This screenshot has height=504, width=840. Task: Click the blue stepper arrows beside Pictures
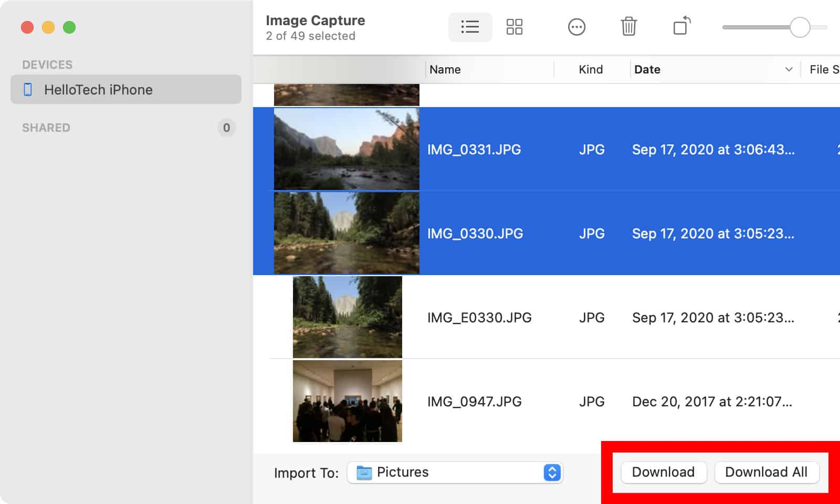pyautogui.click(x=552, y=472)
